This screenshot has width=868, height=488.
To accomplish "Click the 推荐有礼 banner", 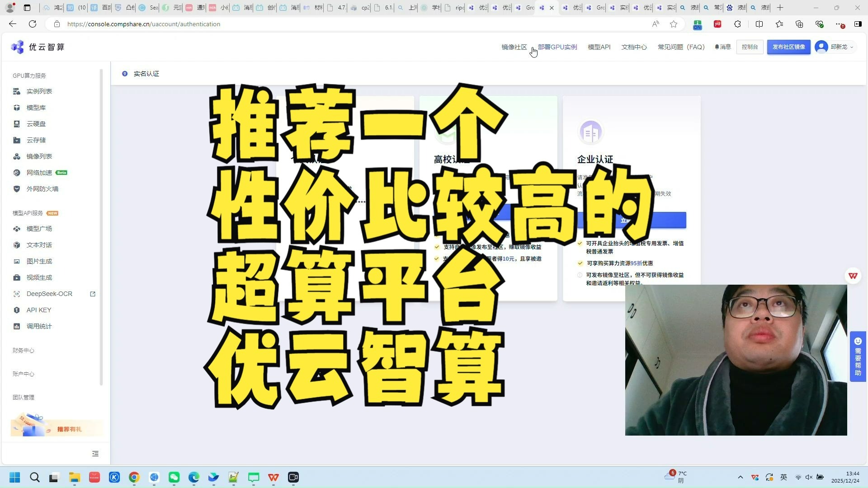I will pyautogui.click(x=57, y=425).
